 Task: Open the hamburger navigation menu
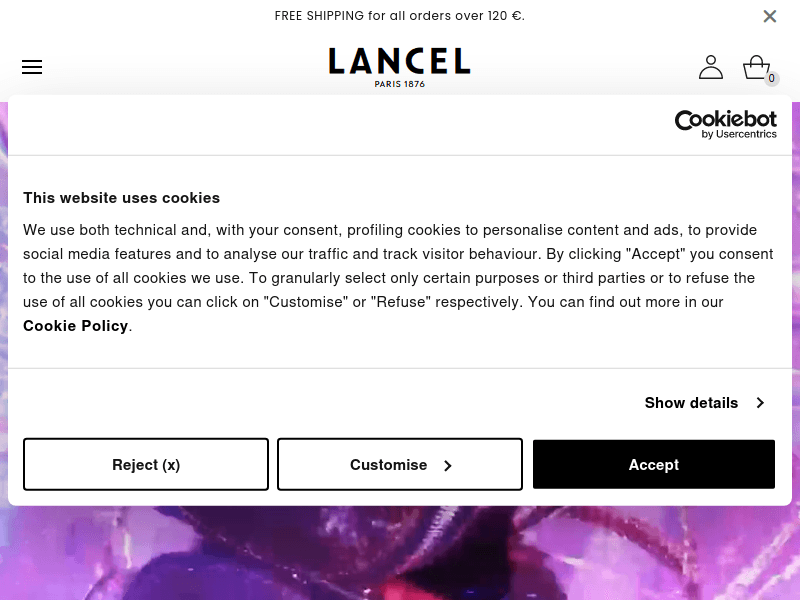[32, 67]
